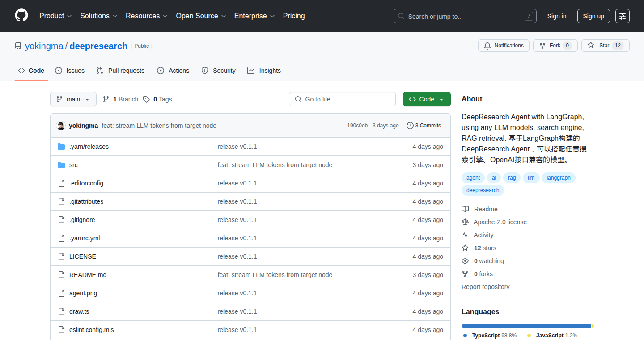View the Insights tab
Image resolution: width=644 pixels, height=340 pixels.
(264, 71)
